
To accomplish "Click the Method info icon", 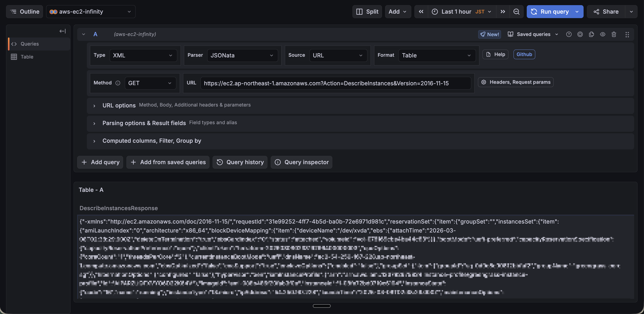I will (x=118, y=83).
